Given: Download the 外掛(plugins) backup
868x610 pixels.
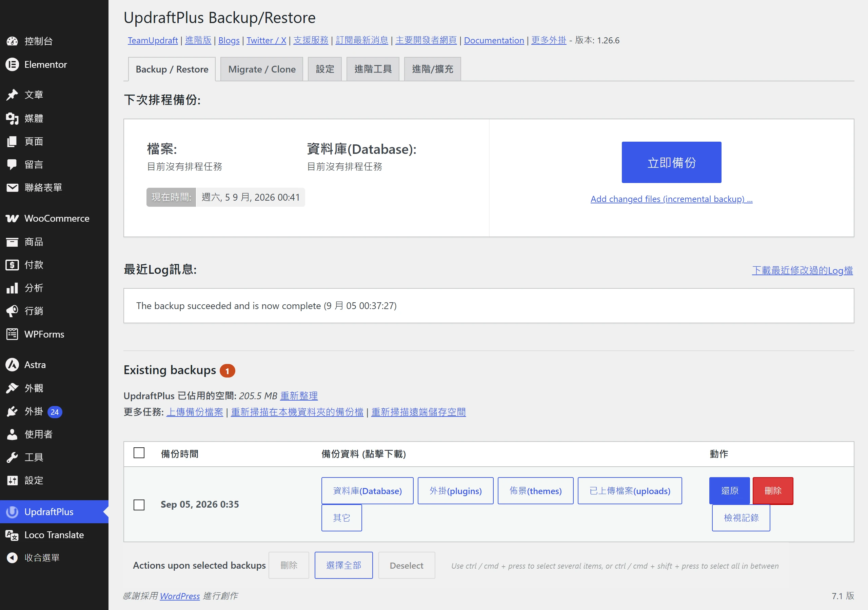Looking at the screenshot, I should [x=456, y=491].
